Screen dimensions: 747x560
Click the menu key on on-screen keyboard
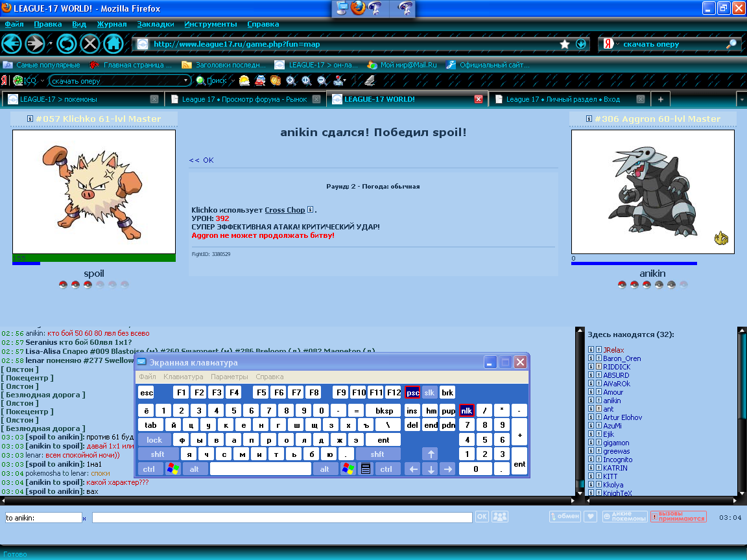click(366, 469)
